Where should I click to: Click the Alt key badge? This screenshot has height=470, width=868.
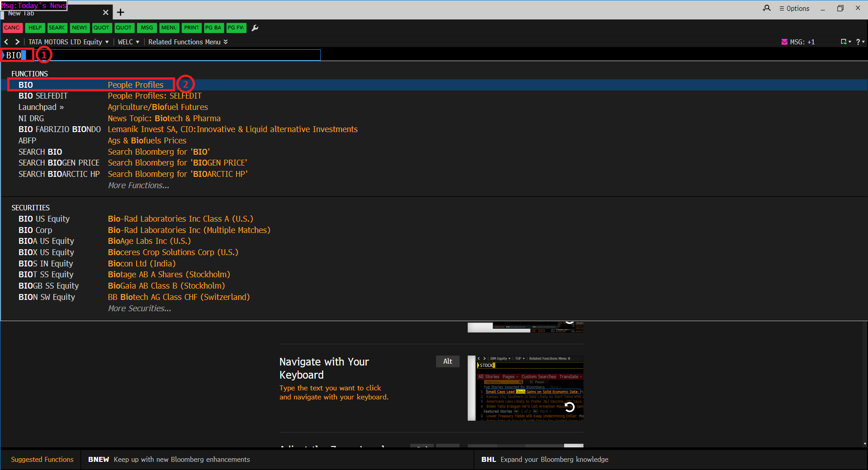coord(448,361)
